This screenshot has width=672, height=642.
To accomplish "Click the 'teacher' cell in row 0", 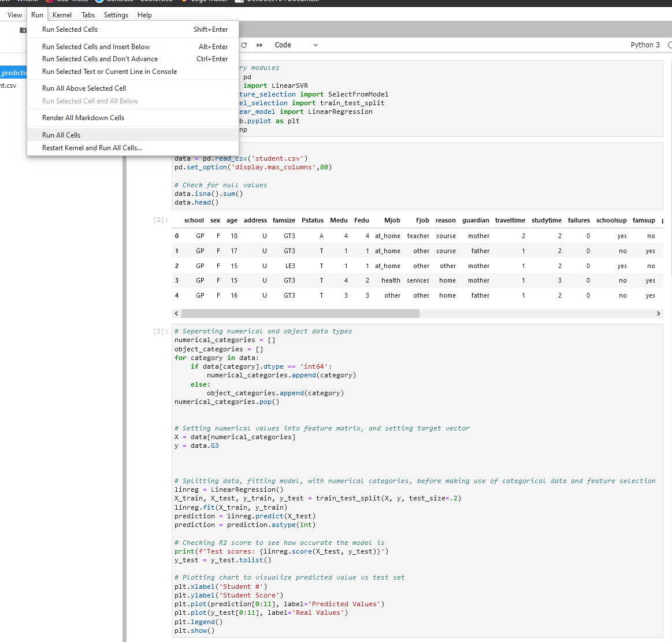I will point(418,236).
